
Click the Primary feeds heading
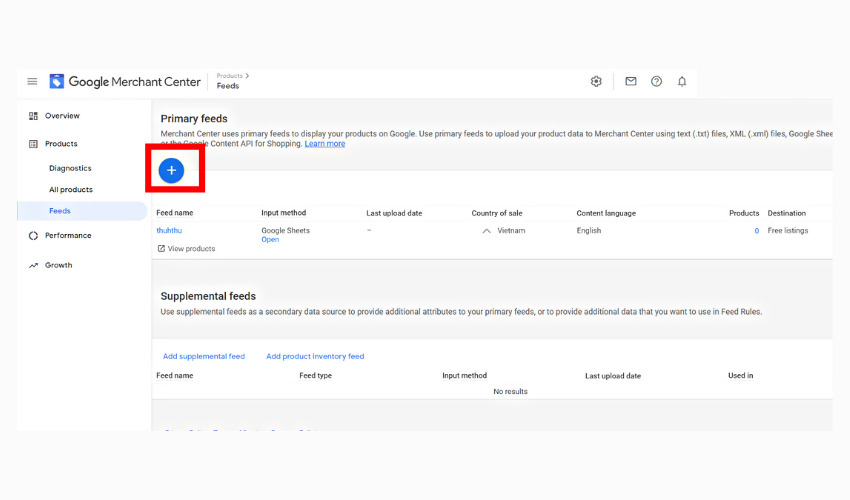tap(194, 119)
